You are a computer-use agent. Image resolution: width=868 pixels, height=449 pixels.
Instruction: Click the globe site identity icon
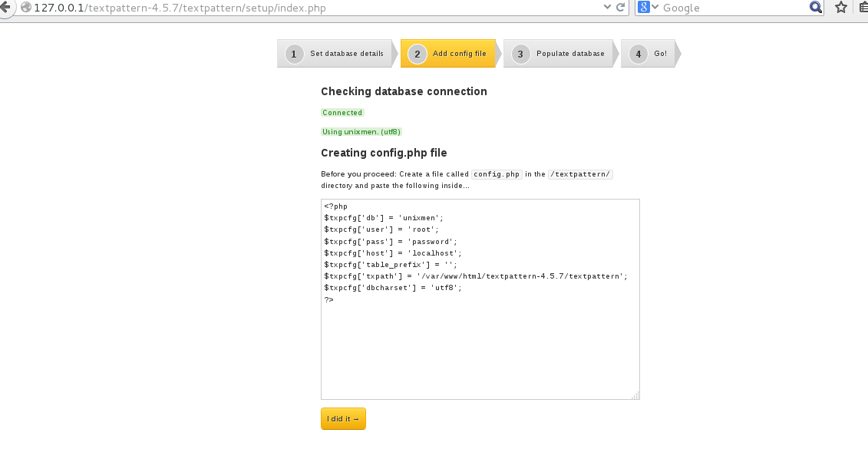coord(25,7)
